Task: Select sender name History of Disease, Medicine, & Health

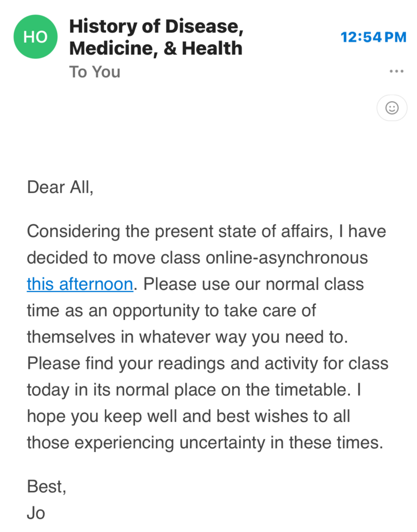Action: (156, 37)
